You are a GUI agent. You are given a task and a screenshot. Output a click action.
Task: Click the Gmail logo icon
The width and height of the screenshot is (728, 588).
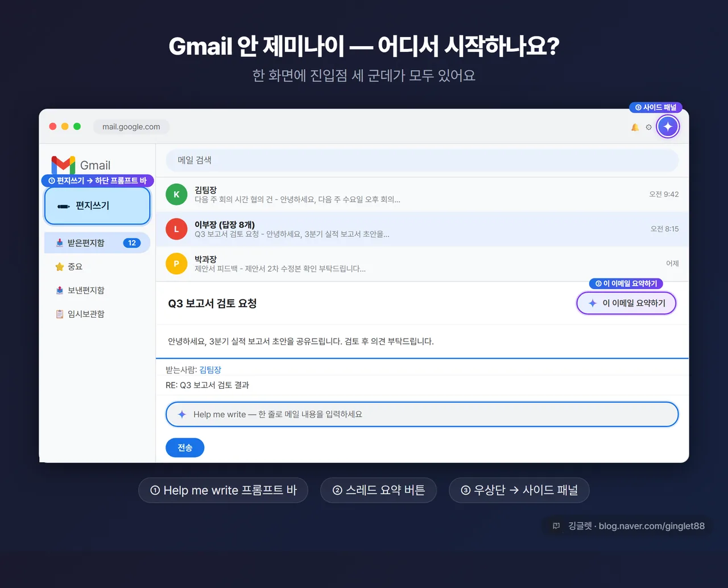pyautogui.click(x=63, y=165)
